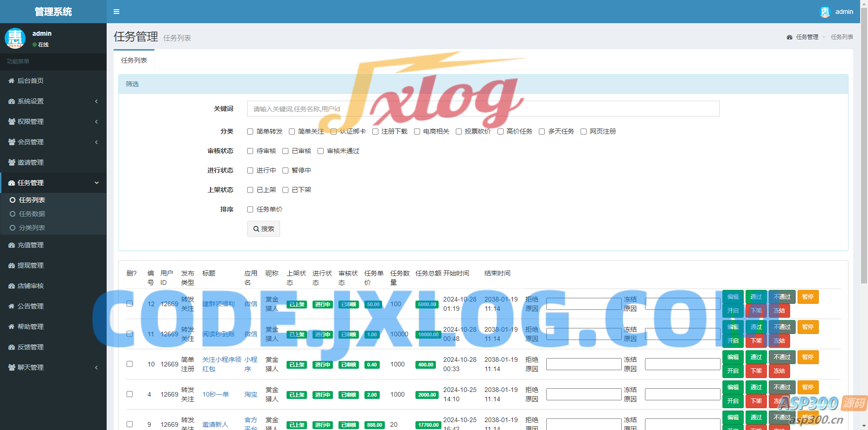The height and width of the screenshot is (430, 868).
Task: Tick the 待审核 status checkbox
Action: [x=250, y=151]
